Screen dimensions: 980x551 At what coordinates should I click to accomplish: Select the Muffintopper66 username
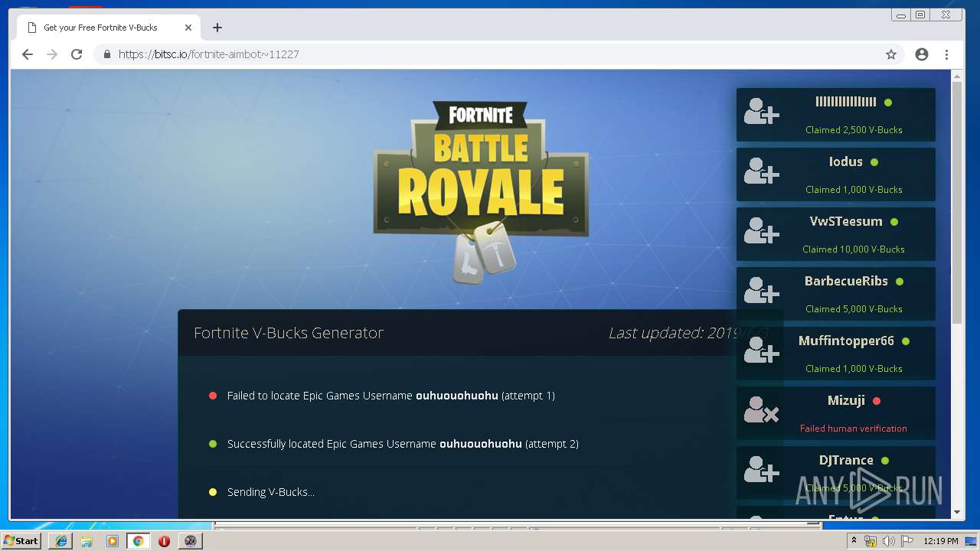(x=846, y=341)
